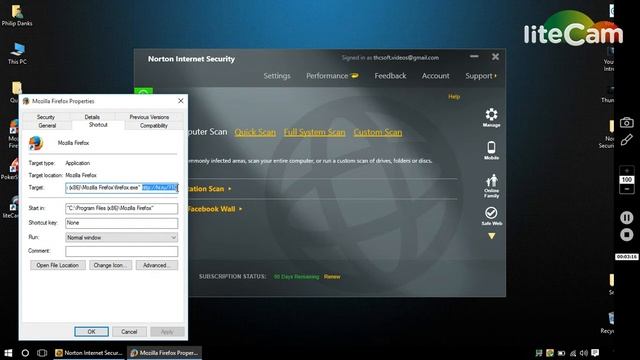The image size is (640, 360).
Task: Open the This PC desktop icon
Action: click(17, 53)
